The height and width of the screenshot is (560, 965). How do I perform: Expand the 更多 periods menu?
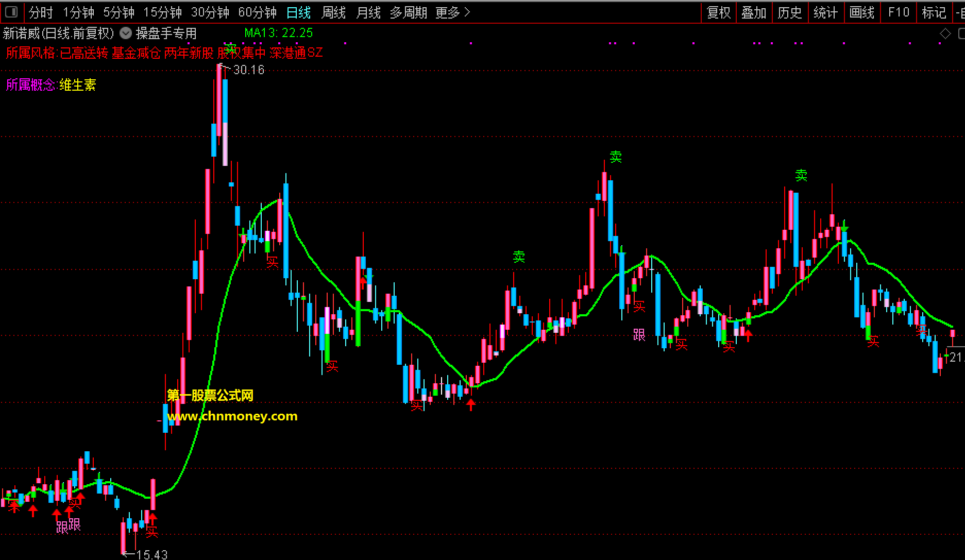coord(452,12)
